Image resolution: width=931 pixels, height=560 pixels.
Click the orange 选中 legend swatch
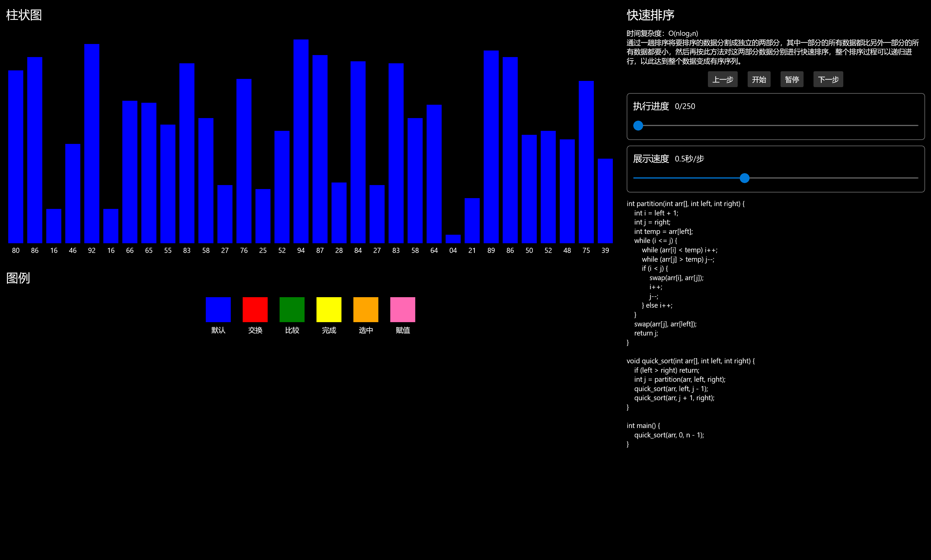point(366,309)
